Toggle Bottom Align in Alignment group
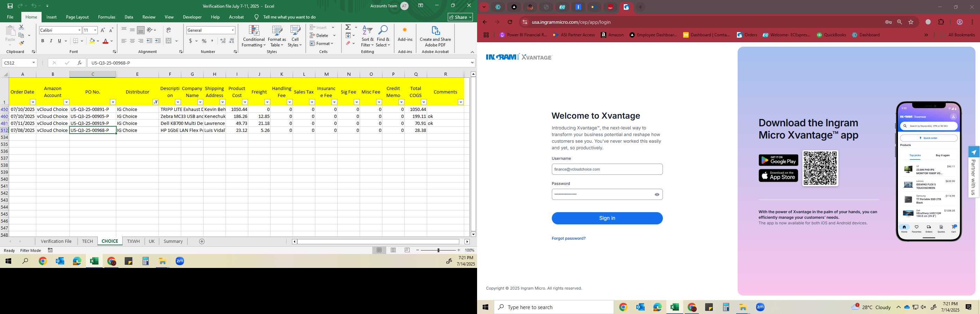 (141, 30)
